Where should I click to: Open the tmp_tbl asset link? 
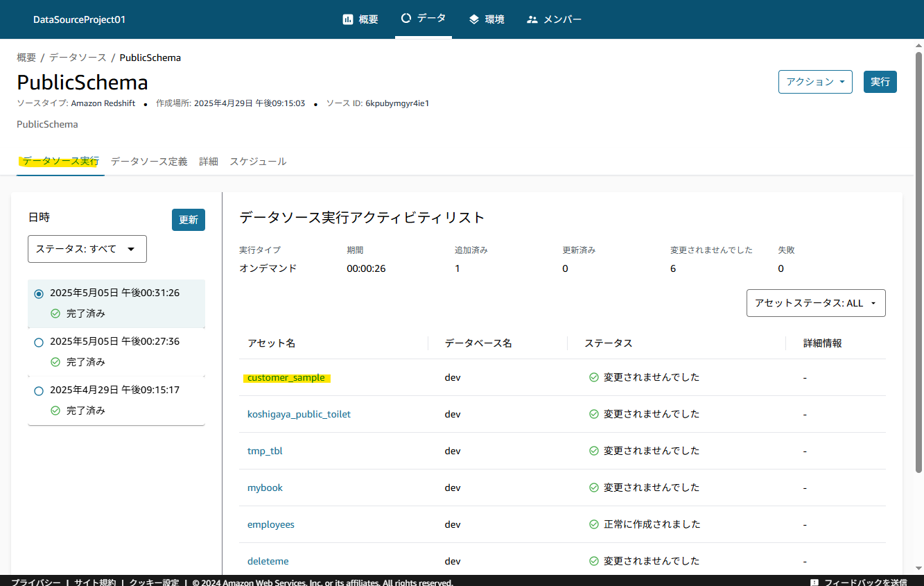click(265, 451)
